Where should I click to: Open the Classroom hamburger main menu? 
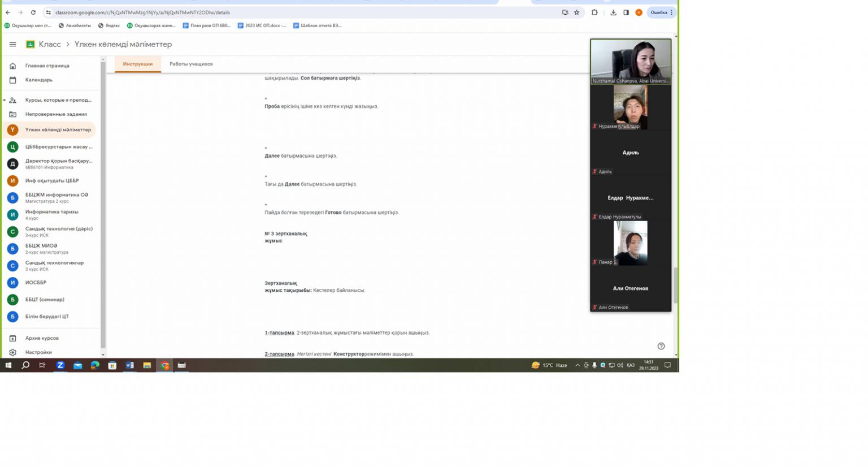(12, 44)
